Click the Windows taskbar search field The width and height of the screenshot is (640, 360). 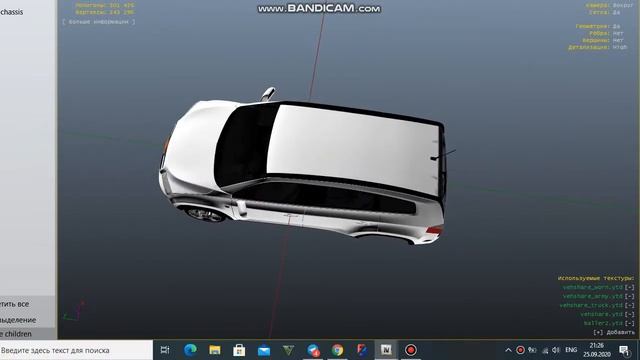[x=76, y=350]
